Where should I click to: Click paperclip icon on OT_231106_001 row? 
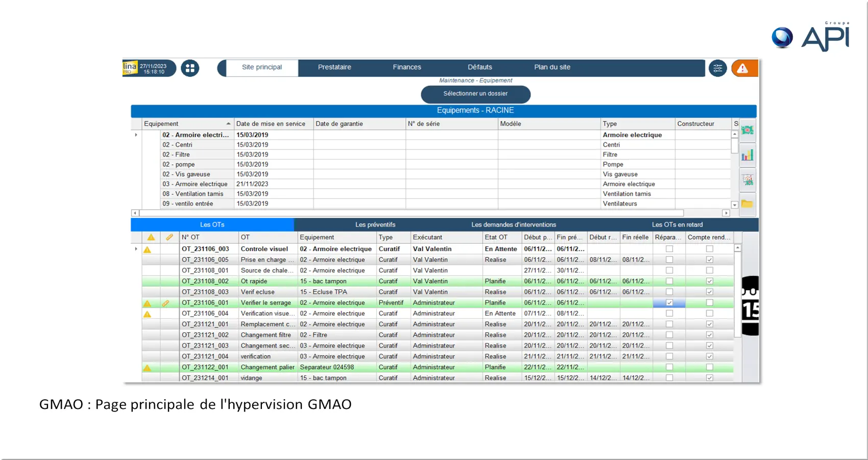(x=166, y=303)
